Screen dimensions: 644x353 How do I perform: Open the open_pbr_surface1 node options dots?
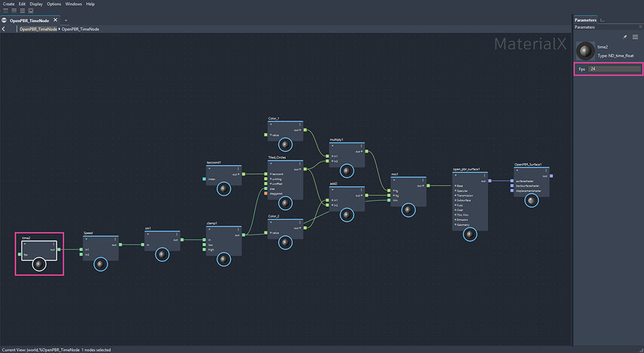[485, 175]
